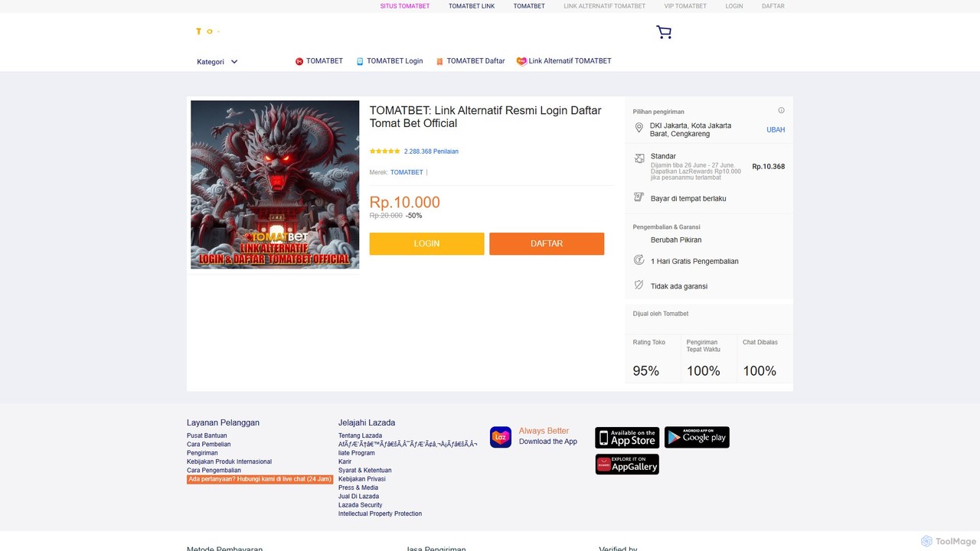Screen dimensions: 980x551
Task: Click the location pin icon beside DKI Jakarta
Action: click(x=639, y=128)
